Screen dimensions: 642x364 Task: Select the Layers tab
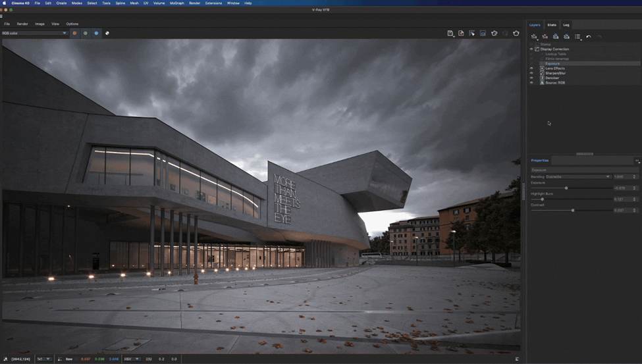(535, 25)
